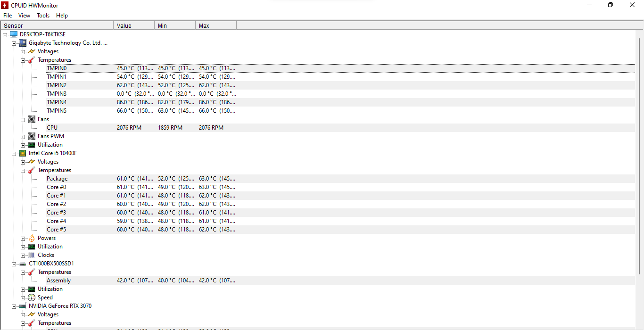Select the Core #0 row
The height and width of the screenshot is (330, 644).
point(340,187)
